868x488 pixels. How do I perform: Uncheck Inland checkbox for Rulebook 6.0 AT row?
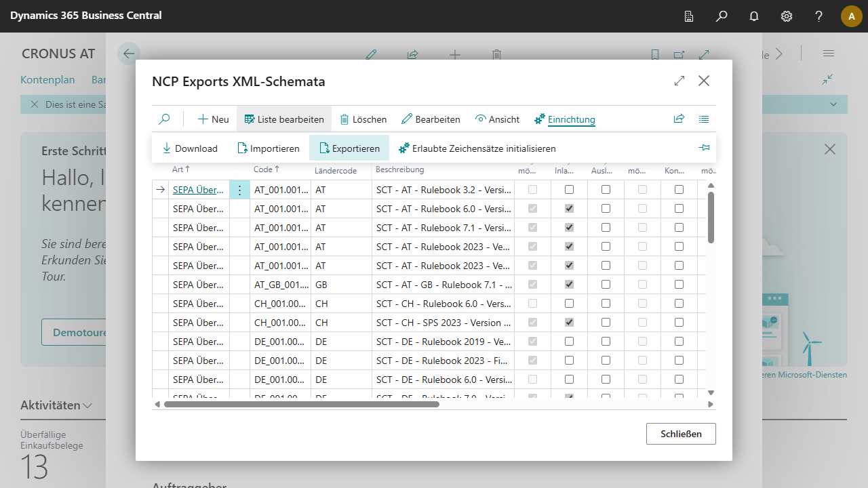[569, 209]
